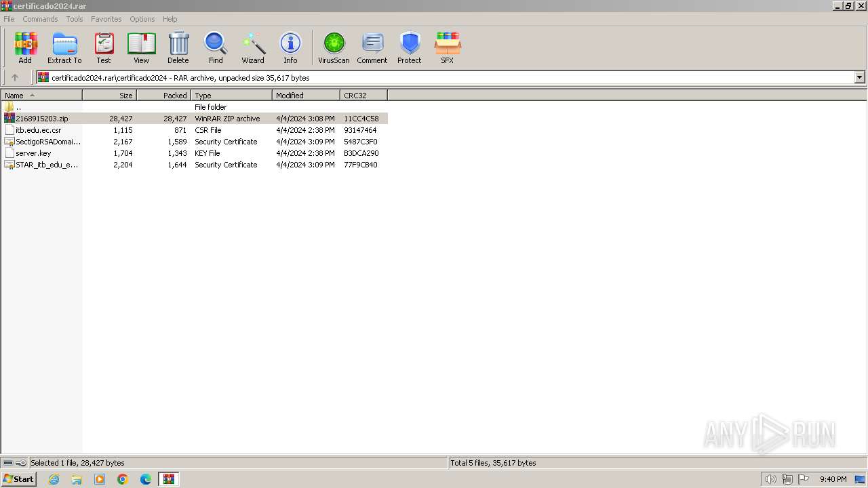Click the 9:40 PM taskbar clock
868x488 pixels.
833,479
